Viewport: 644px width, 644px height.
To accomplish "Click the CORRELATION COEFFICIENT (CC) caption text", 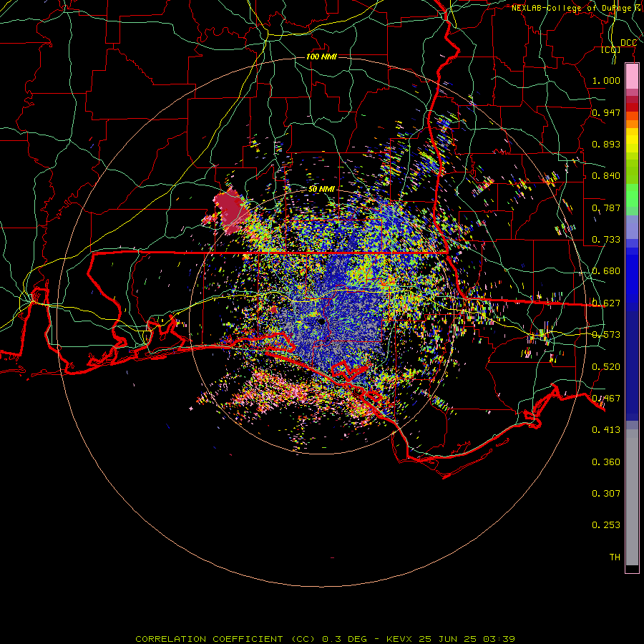I will 225,639.
